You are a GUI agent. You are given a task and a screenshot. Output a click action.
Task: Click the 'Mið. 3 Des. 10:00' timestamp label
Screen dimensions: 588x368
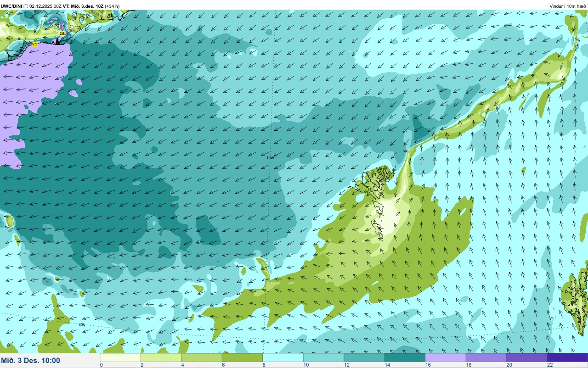pos(31,361)
